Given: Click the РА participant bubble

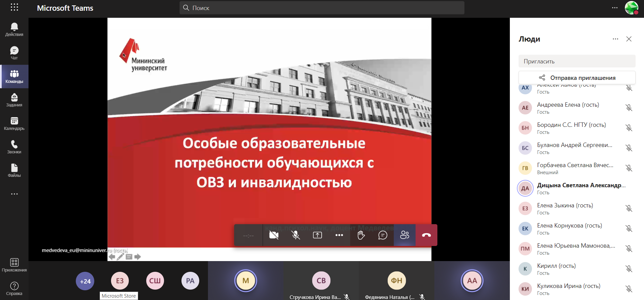Looking at the screenshot, I should click(190, 281).
